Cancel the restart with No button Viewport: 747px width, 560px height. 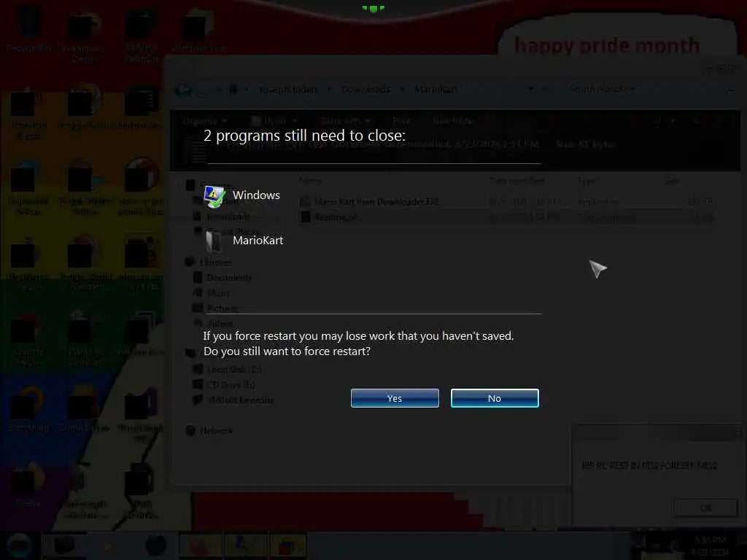coord(495,398)
